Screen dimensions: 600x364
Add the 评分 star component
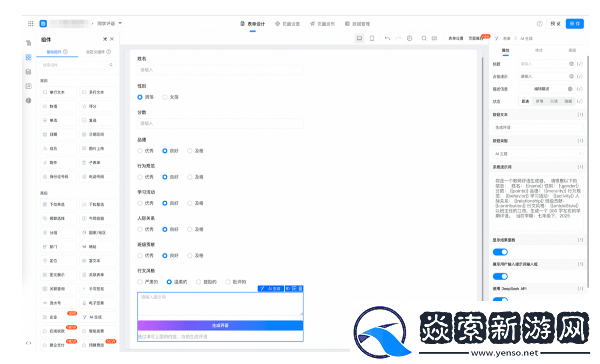[98, 106]
